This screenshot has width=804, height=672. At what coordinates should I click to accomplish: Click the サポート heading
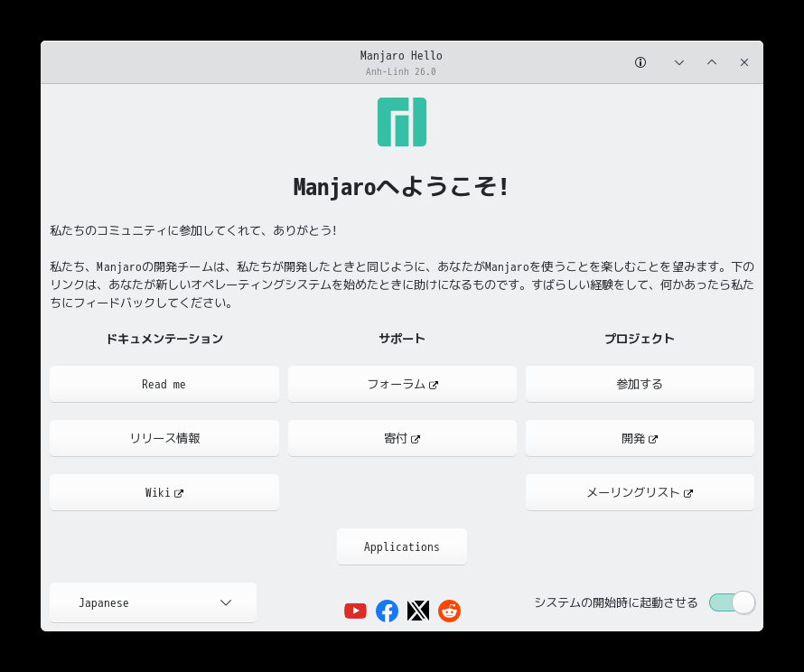point(402,339)
